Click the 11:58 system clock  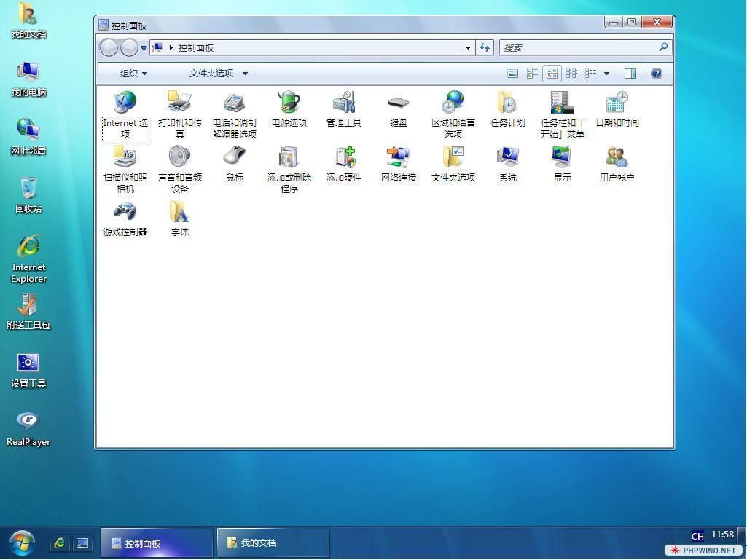tap(722, 535)
